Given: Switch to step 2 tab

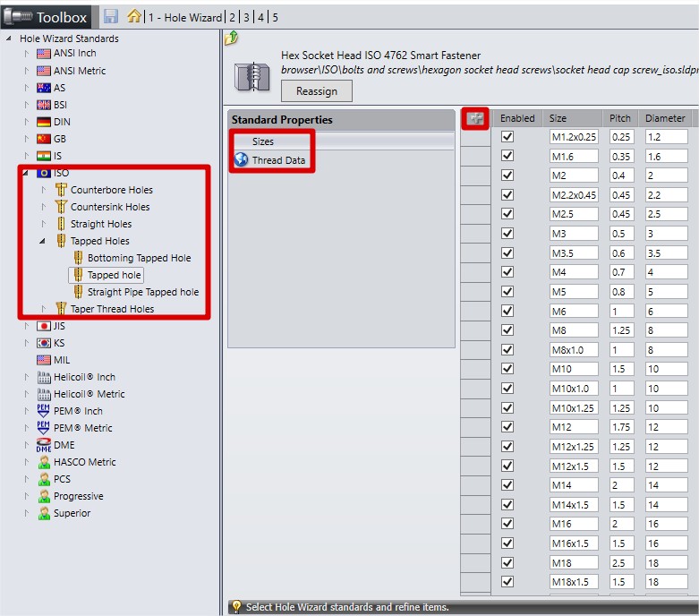Looking at the screenshot, I should pyautogui.click(x=233, y=17).
